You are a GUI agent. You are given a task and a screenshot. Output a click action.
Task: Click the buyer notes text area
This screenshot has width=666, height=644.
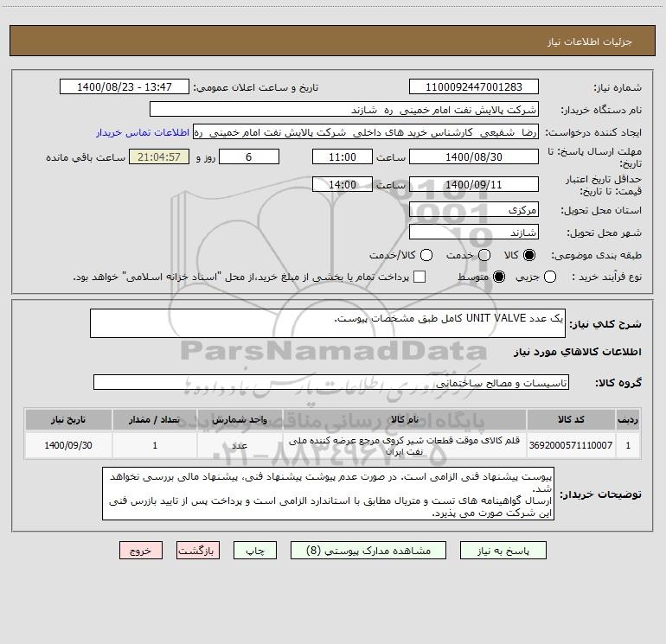point(328,494)
